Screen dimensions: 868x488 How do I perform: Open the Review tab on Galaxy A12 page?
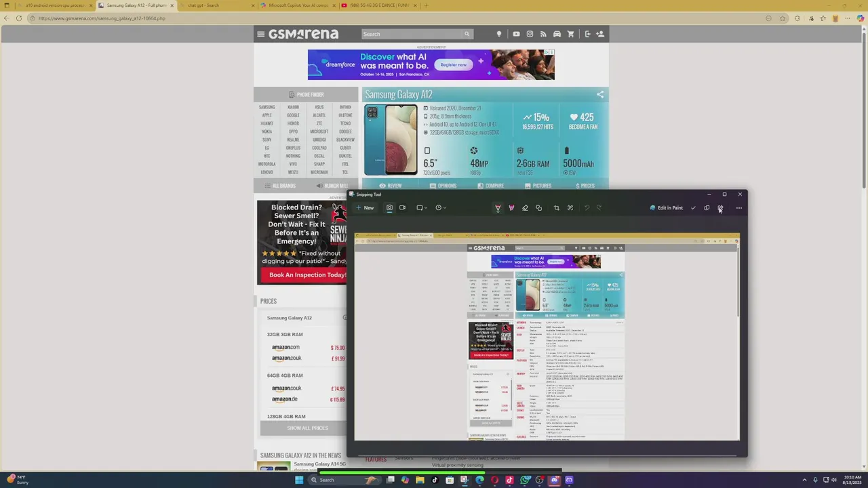[390, 185]
